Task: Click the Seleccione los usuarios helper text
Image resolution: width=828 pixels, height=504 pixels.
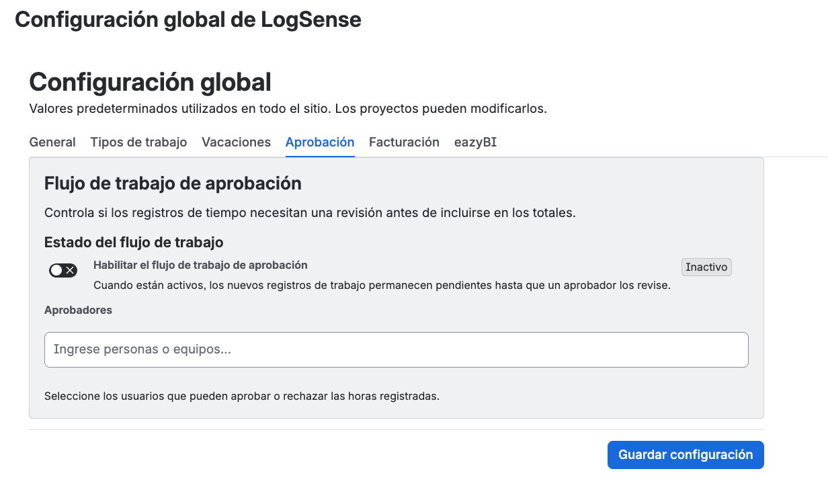Action: [242, 396]
